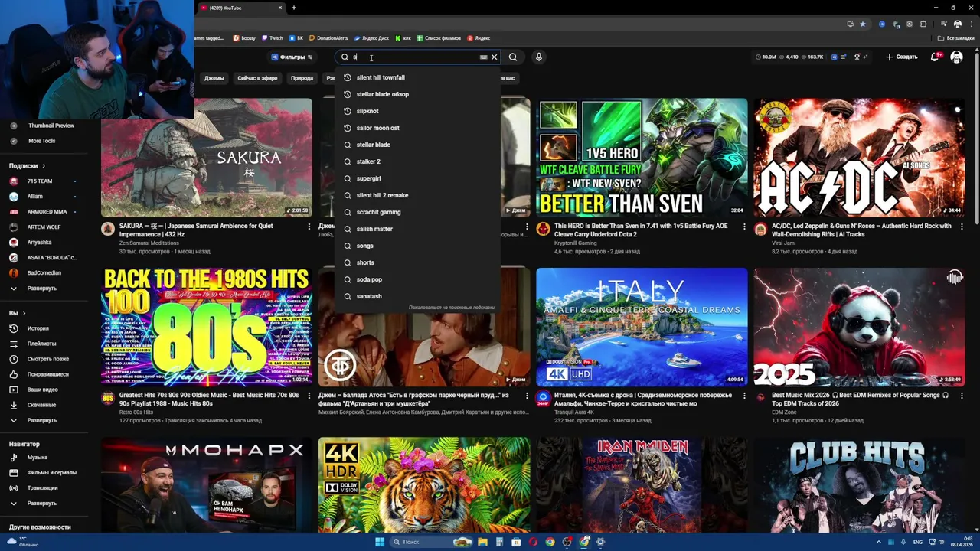Click Пожаловаться на поисковые подсказки link
Image resolution: width=980 pixels, height=551 pixels.
(x=452, y=308)
